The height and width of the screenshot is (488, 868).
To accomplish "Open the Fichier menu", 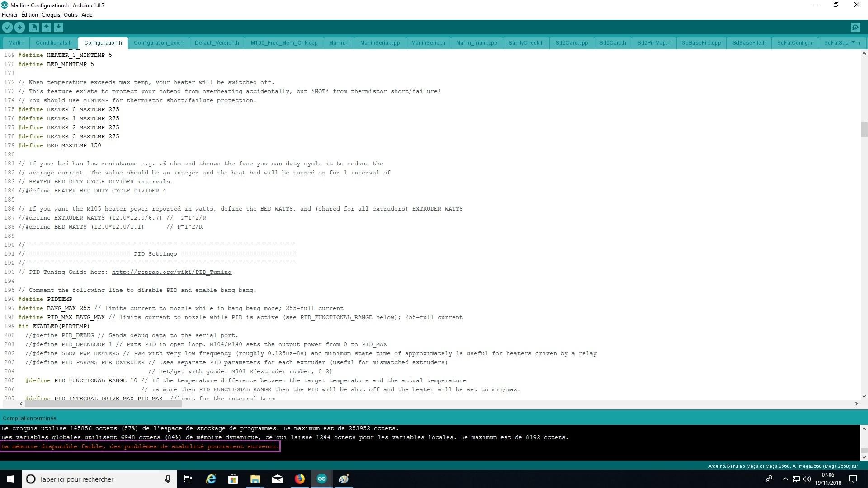I will [9, 15].
